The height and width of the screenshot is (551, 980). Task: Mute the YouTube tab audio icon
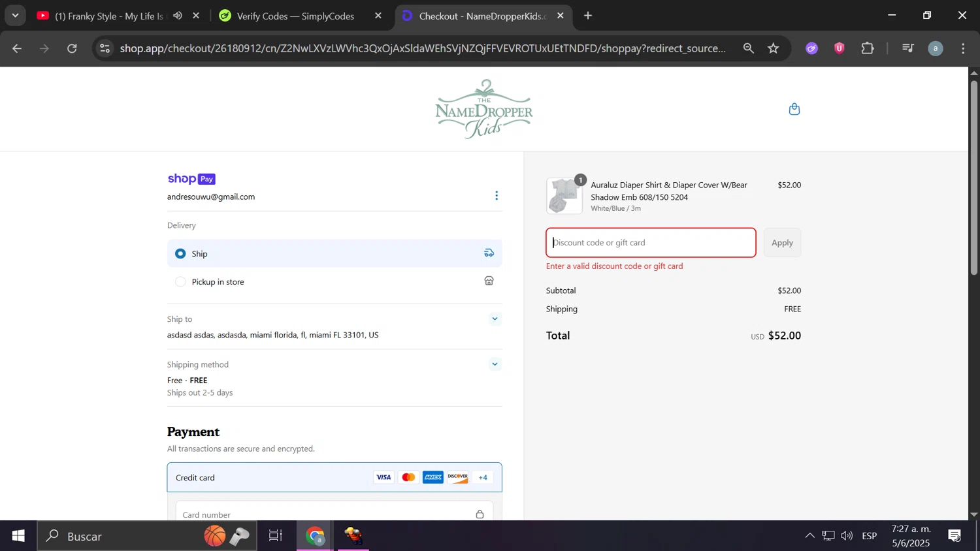click(x=178, y=16)
